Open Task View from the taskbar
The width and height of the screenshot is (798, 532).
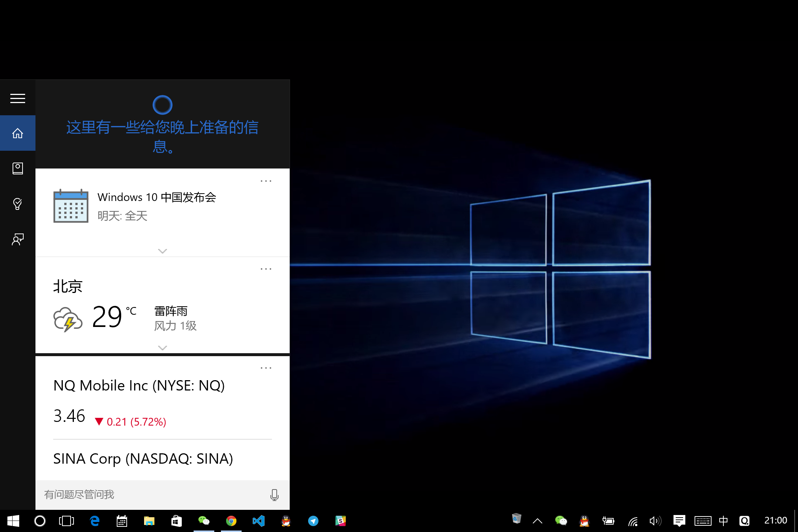tap(66, 521)
